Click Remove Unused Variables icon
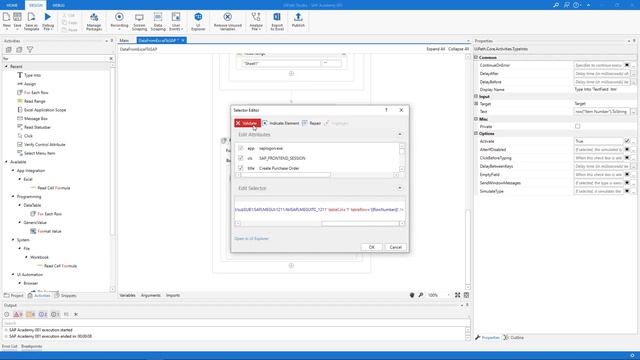The image size is (640, 360). click(228, 17)
